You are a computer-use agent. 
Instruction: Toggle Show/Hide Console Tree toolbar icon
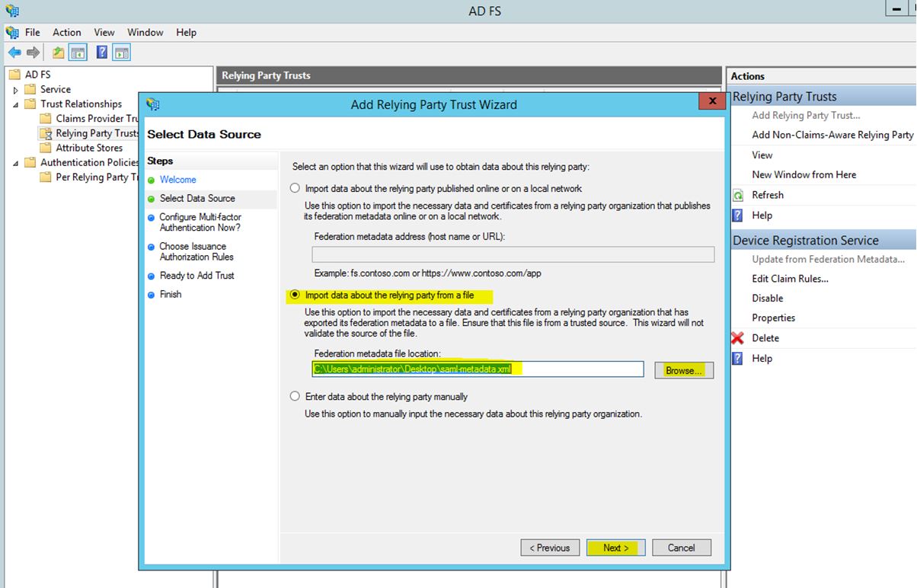point(77,53)
